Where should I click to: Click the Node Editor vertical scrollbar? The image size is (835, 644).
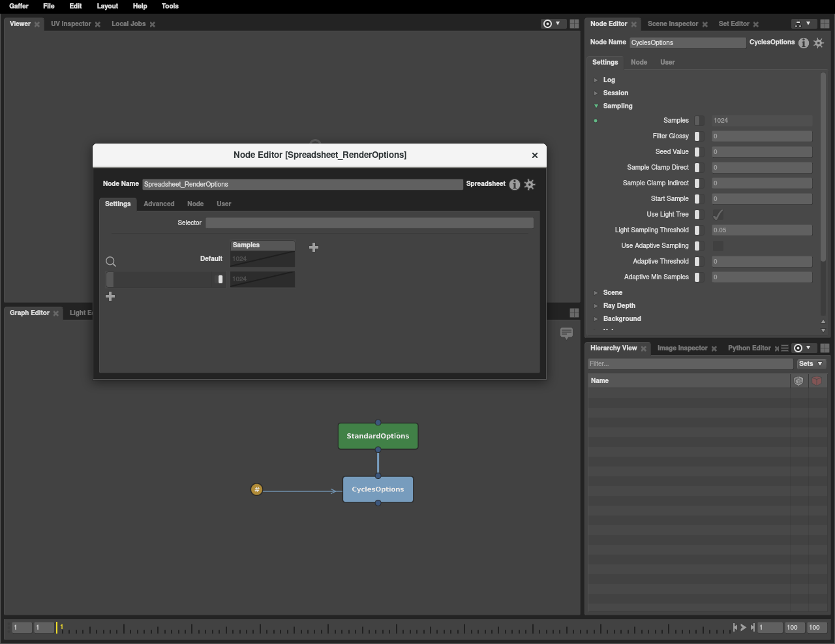(823, 166)
